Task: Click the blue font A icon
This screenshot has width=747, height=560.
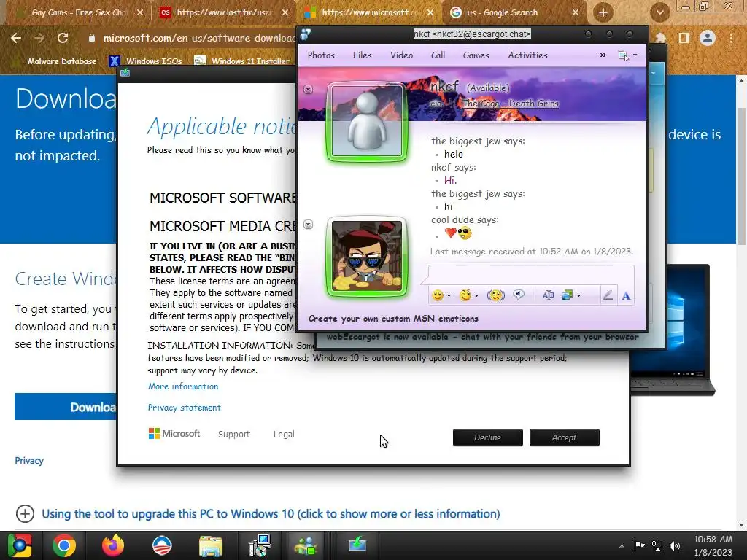Action: coord(626,296)
